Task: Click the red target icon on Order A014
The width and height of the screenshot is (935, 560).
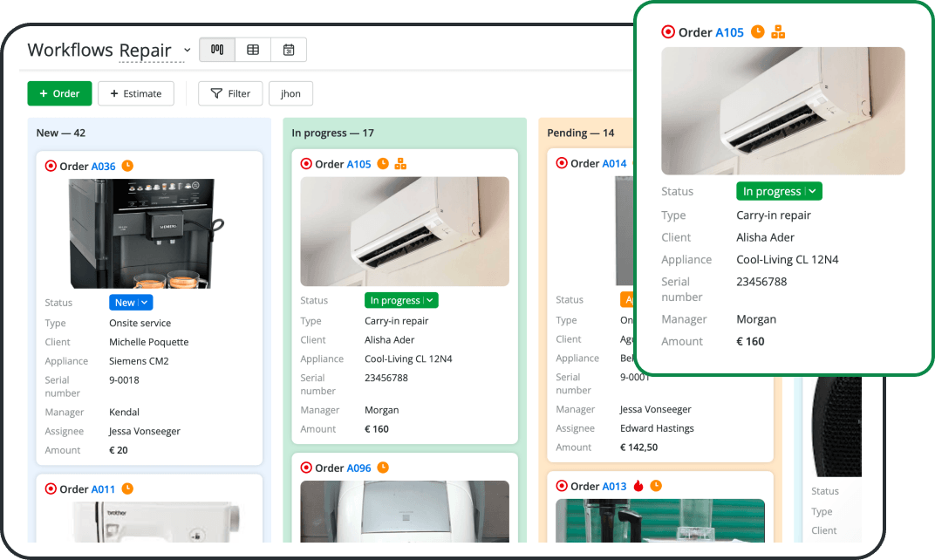Action: pos(562,163)
